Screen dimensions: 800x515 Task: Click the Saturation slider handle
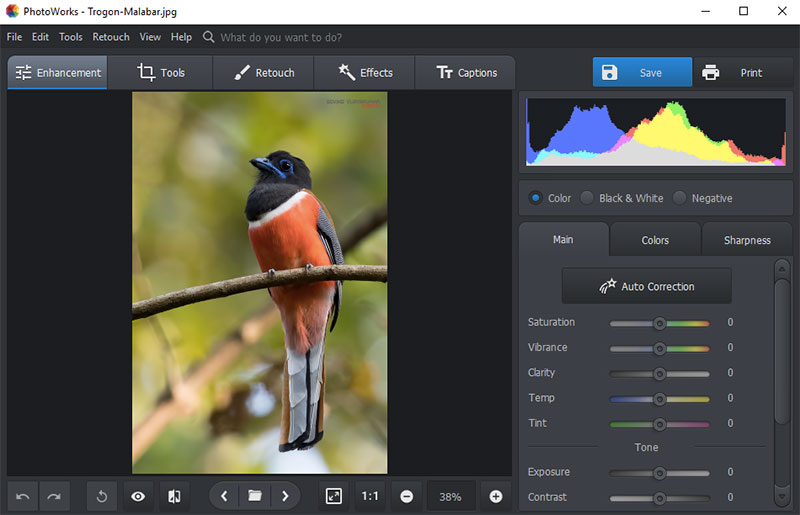(659, 323)
